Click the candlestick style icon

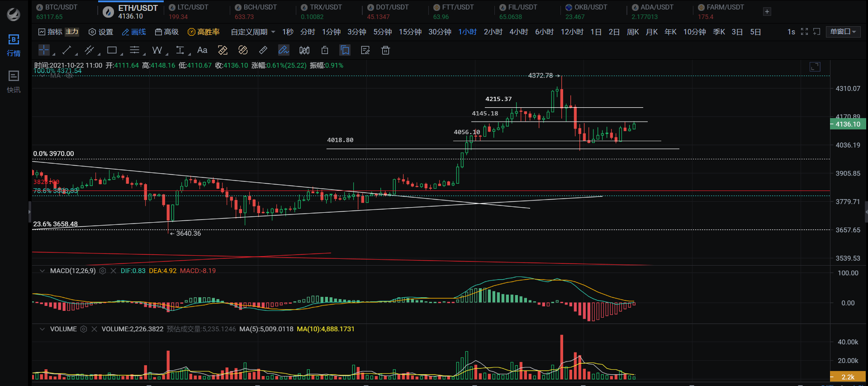304,50
